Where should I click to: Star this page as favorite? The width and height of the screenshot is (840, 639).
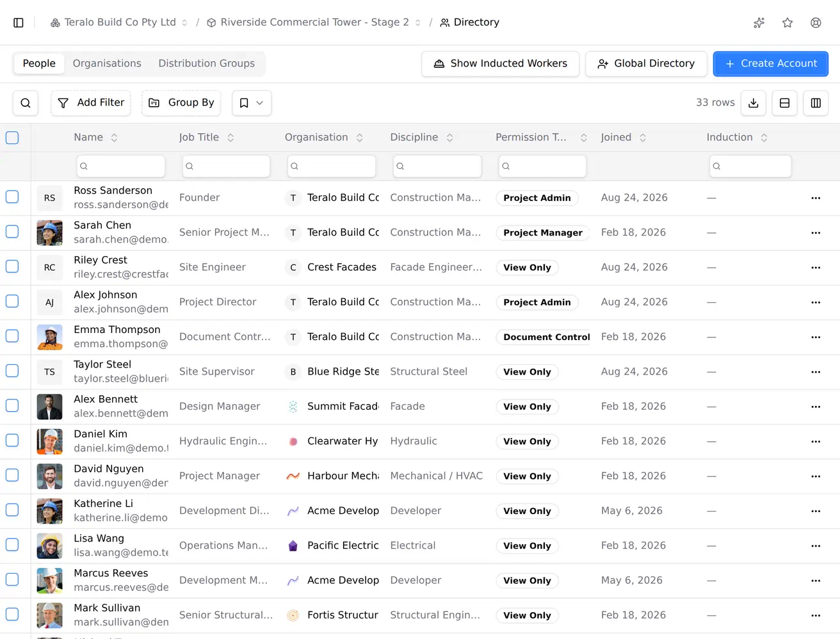pos(787,22)
